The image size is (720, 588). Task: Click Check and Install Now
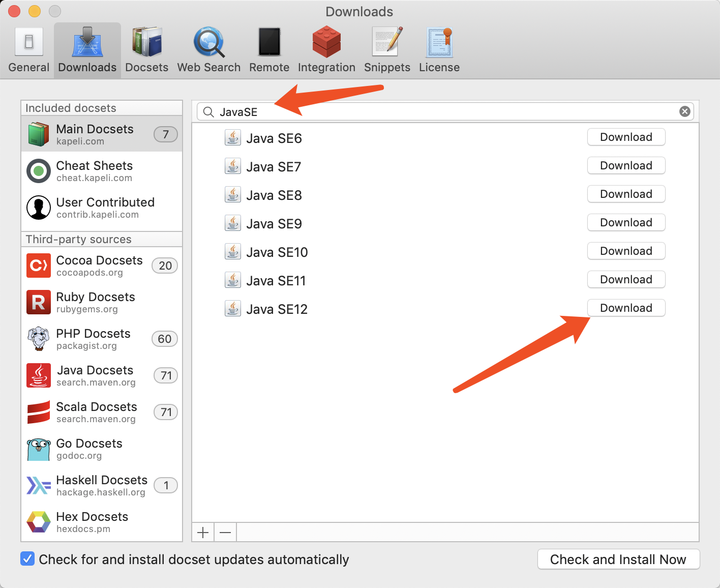[x=618, y=560]
